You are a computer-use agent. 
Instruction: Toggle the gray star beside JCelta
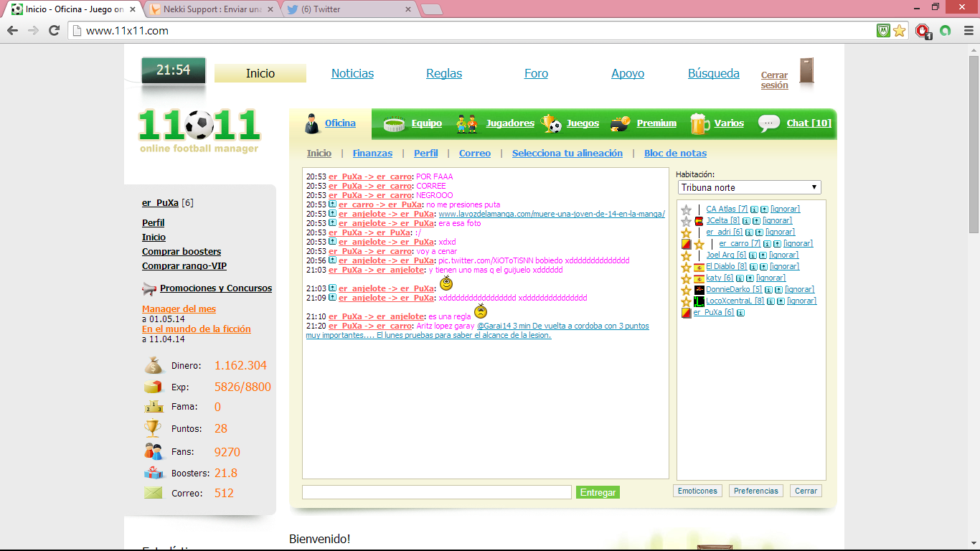click(x=687, y=221)
